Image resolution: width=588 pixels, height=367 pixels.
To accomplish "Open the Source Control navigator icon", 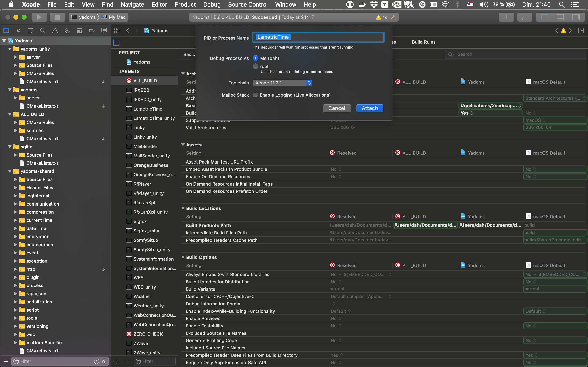I will [18, 31].
